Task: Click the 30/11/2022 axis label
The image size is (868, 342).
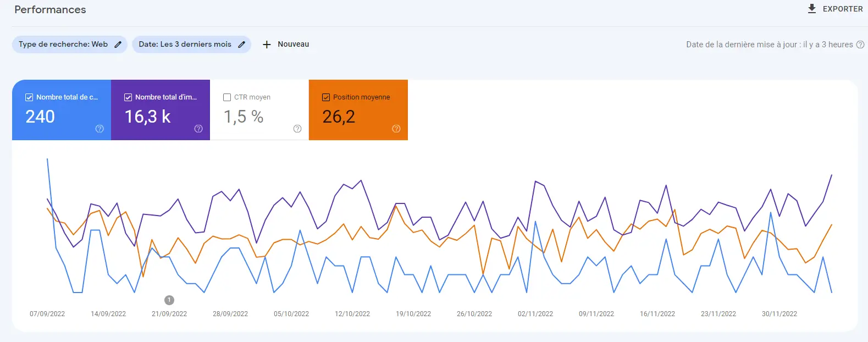Action: point(779,314)
